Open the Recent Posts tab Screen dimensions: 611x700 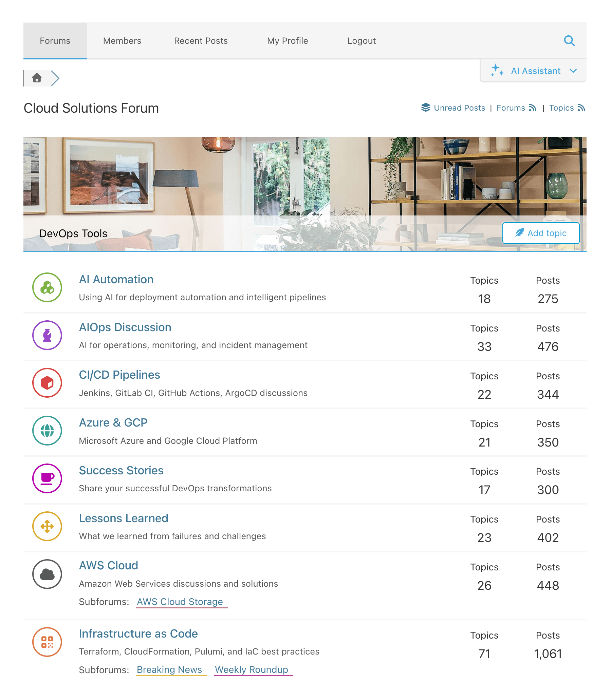(x=201, y=41)
